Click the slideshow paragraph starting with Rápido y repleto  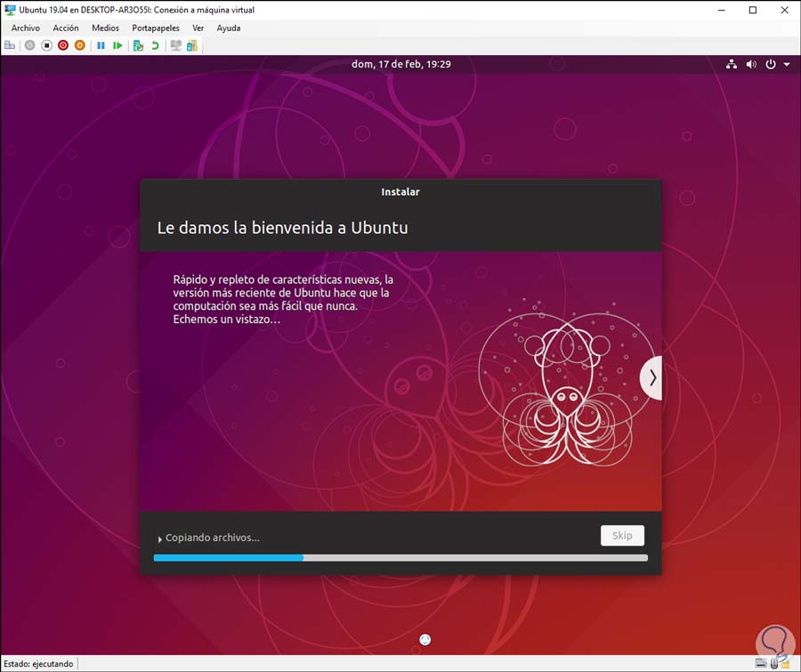283,299
